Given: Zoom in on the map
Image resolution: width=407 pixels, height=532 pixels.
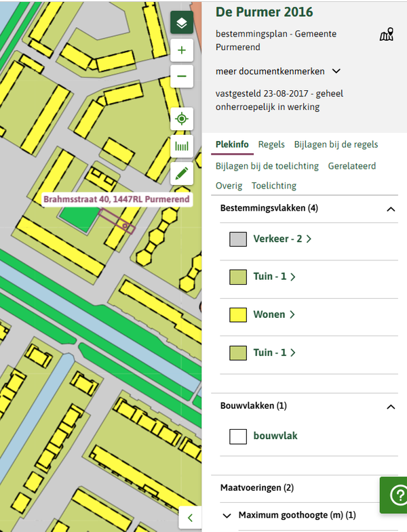Looking at the screenshot, I should point(181,50).
